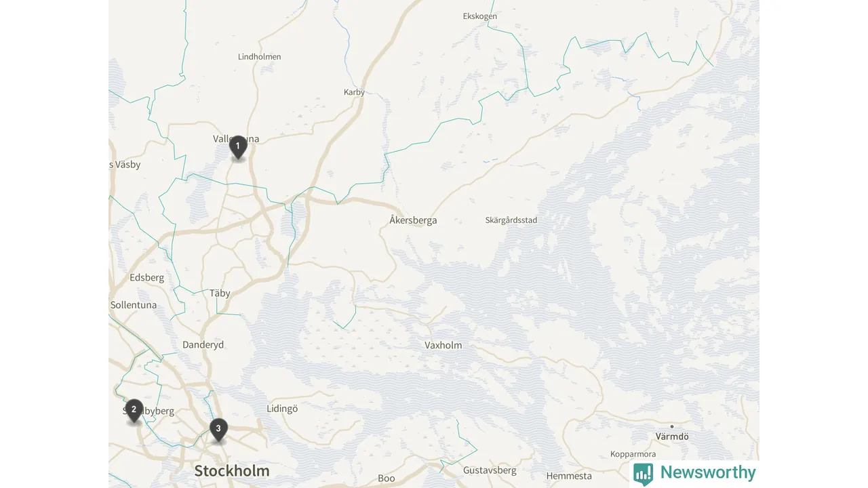Select the Lindholmen label
868x488 pixels.
coord(259,57)
